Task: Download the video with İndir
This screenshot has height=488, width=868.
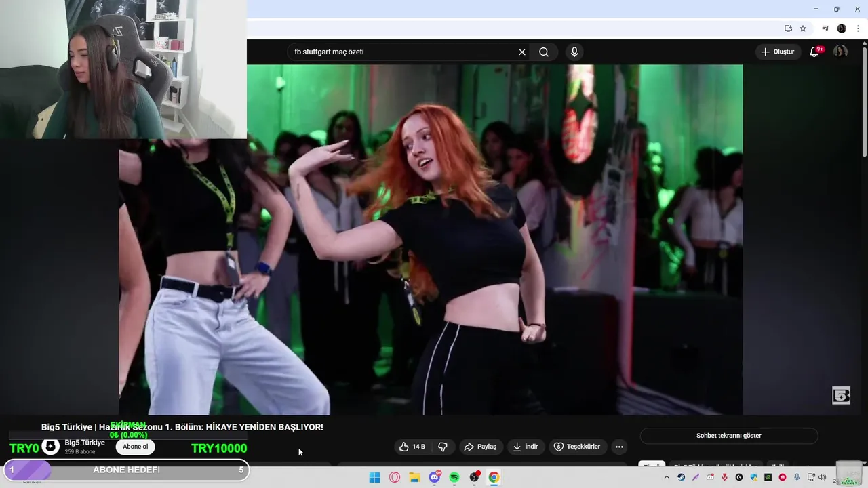Action: (x=526, y=447)
